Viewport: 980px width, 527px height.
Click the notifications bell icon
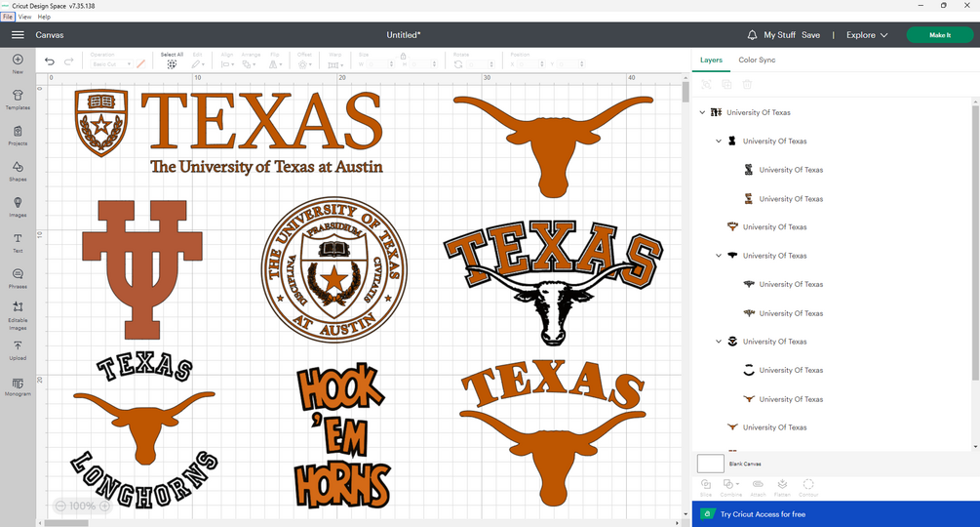click(752, 35)
